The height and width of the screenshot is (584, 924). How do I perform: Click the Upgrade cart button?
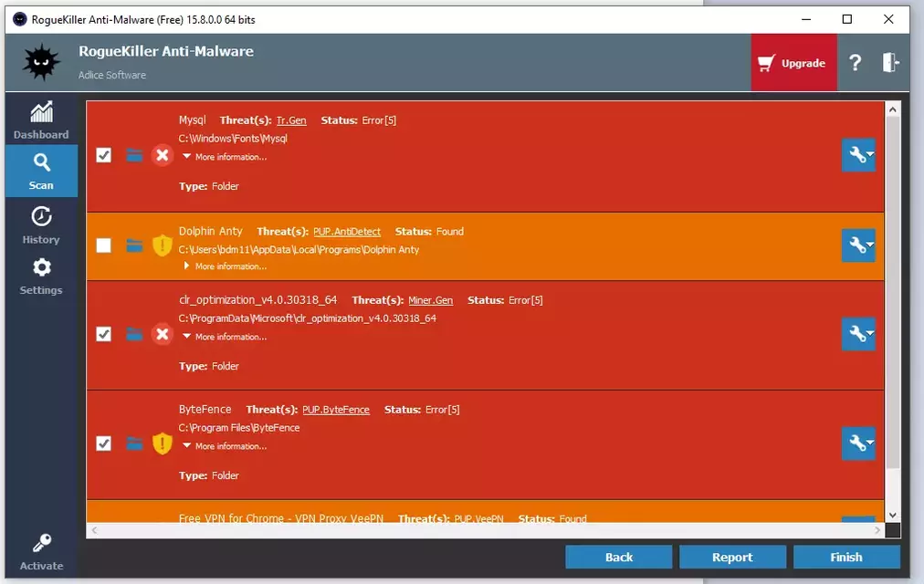(x=793, y=62)
